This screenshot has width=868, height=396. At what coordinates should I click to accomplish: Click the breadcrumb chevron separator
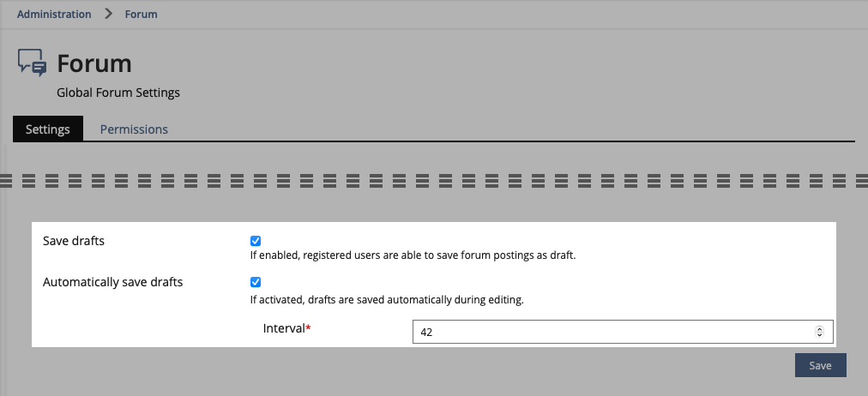point(108,14)
